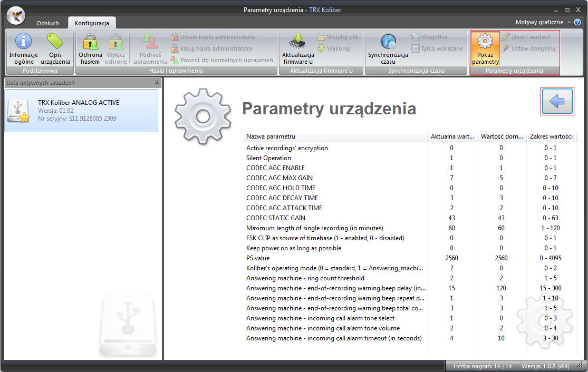588x372 pixels.
Task: Toggle pin on Lista aktywnych urządzeń panel
Action: coord(157,83)
